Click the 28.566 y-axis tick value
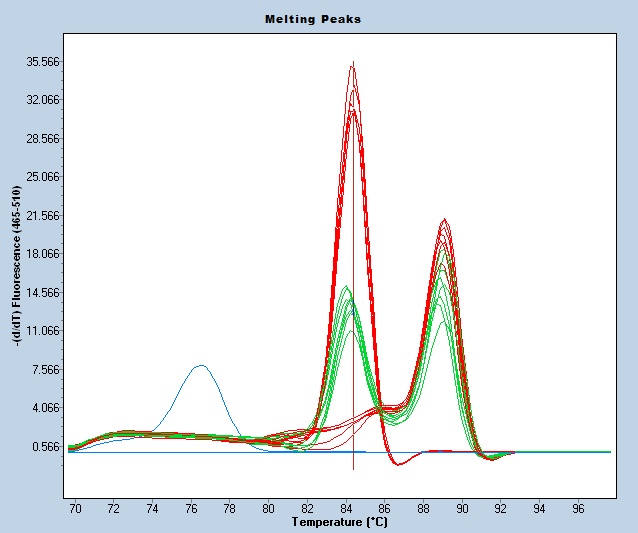 [44, 139]
